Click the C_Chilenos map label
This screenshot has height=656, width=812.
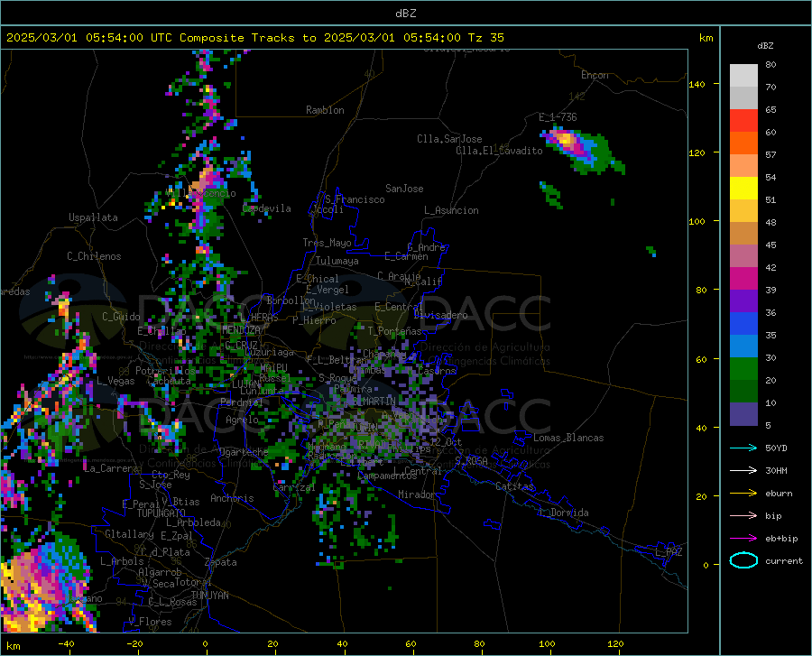pyautogui.click(x=94, y=256)
